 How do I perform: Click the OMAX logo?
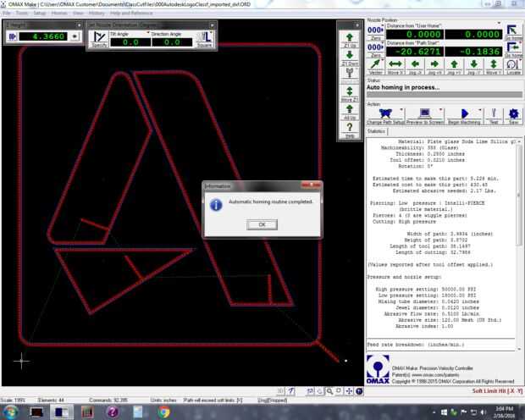[x=378, y=369]
